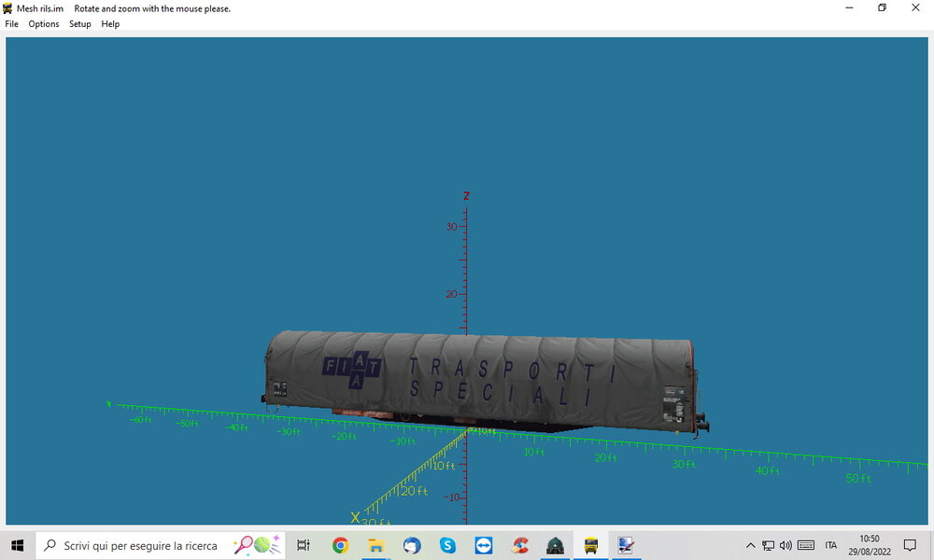
Task: Click the 20 ft label on the yellow X axis
Action: tap(414, 491)
